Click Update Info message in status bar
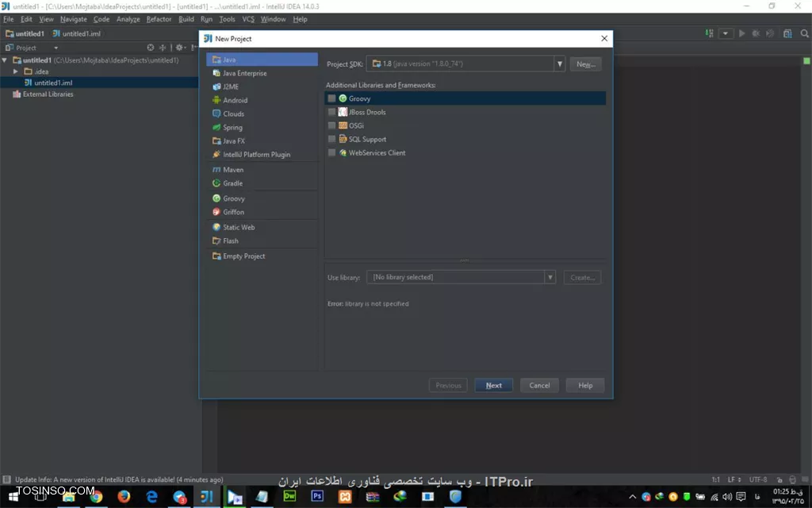 tap(119, 479)
